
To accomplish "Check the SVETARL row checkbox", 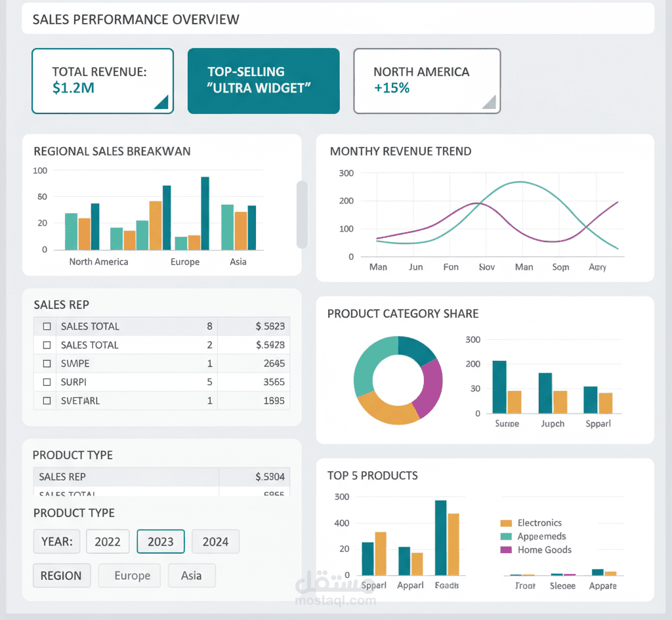I will 46,400.
